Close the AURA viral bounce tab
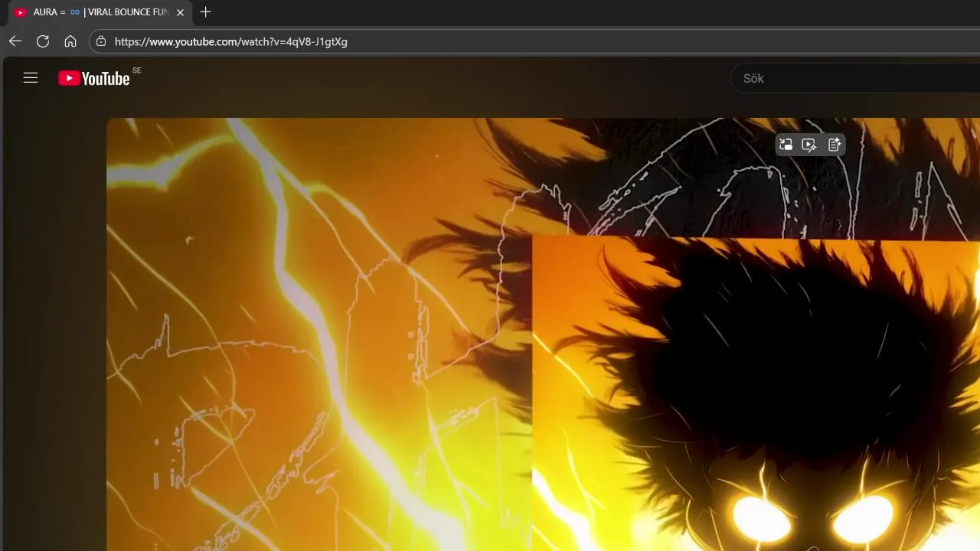This screenshot has width=980, height=551. (181, 12)
